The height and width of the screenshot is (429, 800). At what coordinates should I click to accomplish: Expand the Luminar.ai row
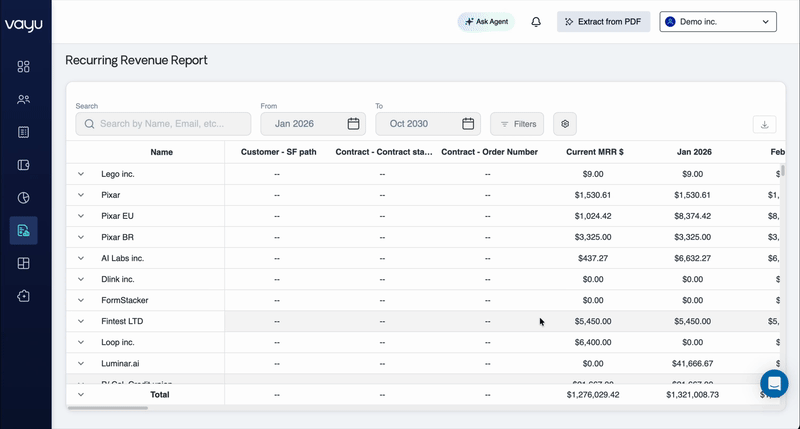coord(81,363)
